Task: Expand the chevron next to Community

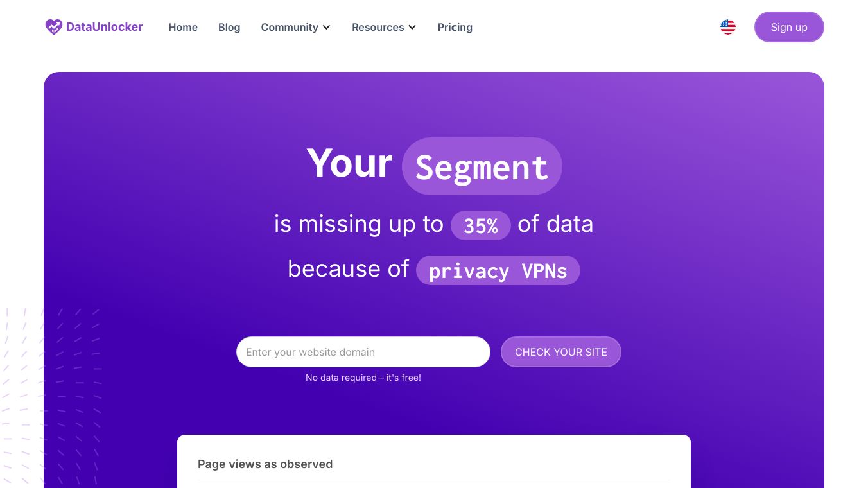Action: (327, 28)
